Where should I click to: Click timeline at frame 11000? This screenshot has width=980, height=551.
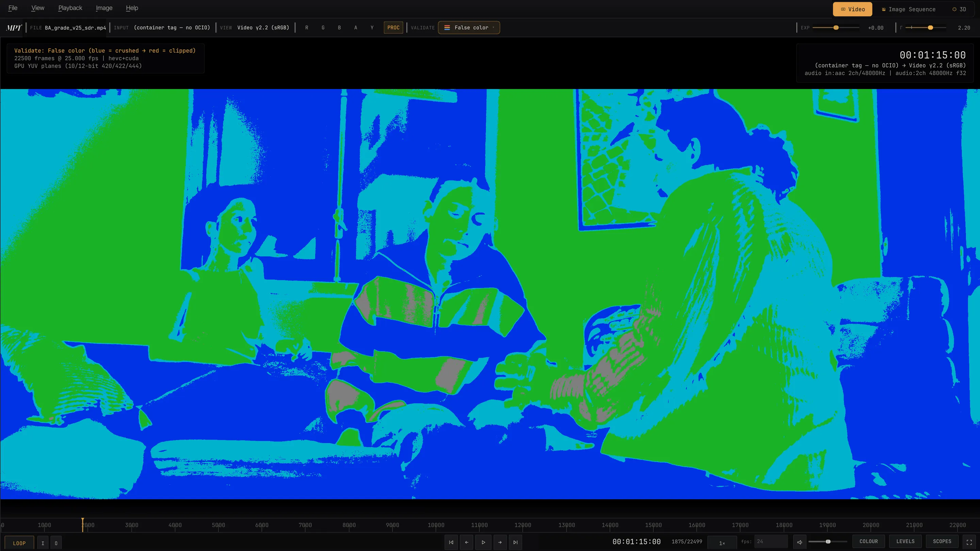point(479,525)
